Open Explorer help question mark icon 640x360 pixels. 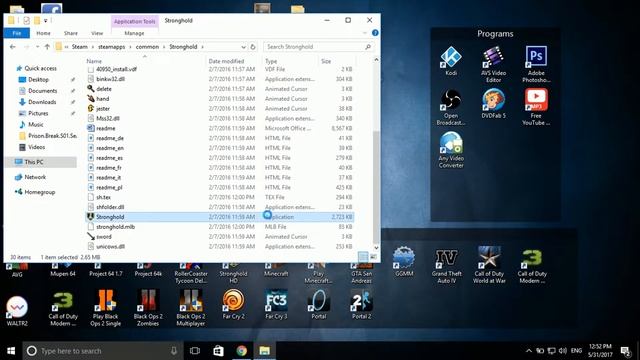coord(375,33)
